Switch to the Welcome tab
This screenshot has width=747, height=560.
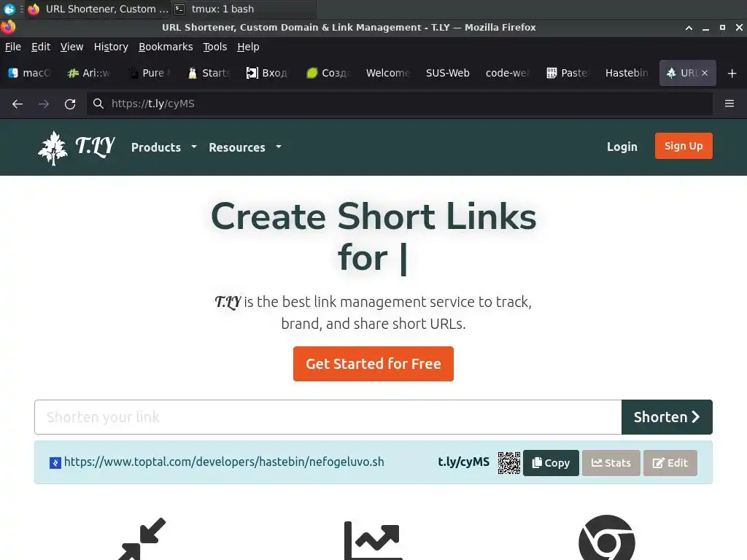pyautogui.click(x=388, y=73)
